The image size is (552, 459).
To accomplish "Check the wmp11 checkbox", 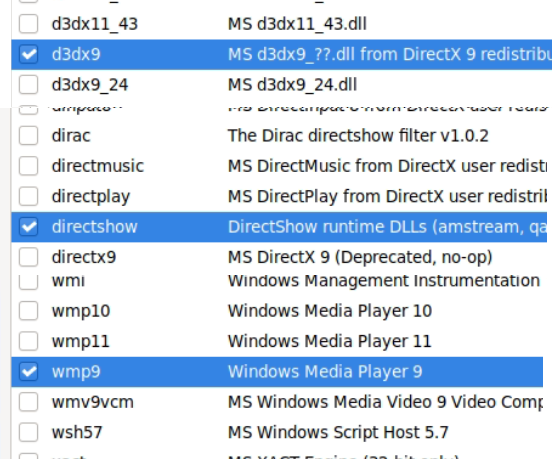I will pyautogui.click(x=29, y=341).
